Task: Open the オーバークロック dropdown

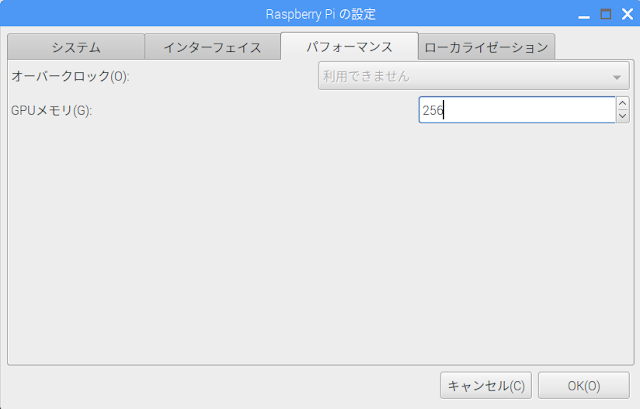Action: [x=473, y=76]
